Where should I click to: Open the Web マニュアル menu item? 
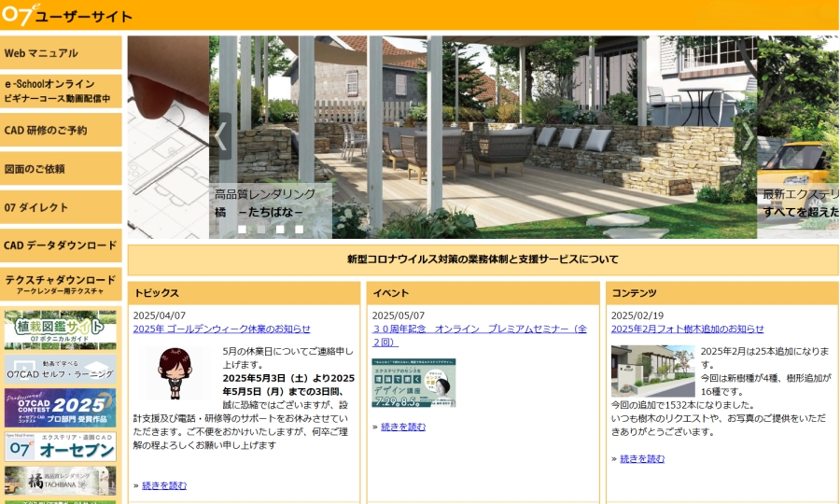coord(61,53)
